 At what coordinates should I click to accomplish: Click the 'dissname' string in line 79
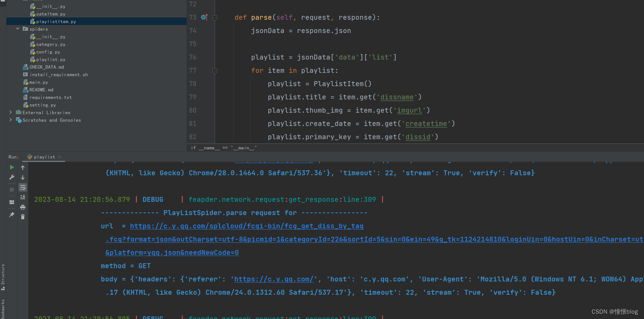coord(397,97)
